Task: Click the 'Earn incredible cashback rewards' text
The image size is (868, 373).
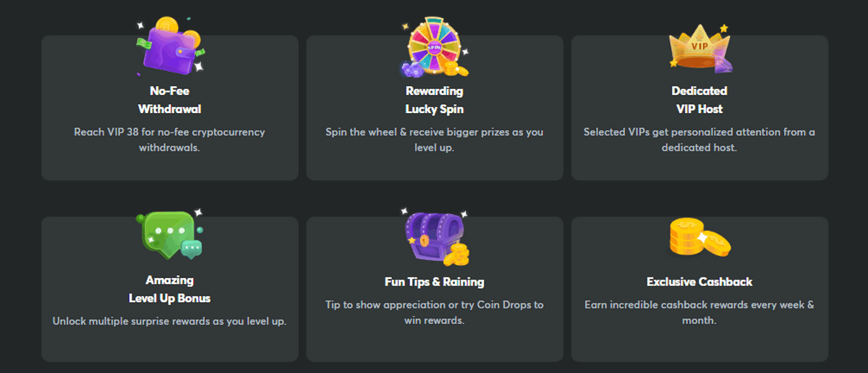Action: (699, 312)
